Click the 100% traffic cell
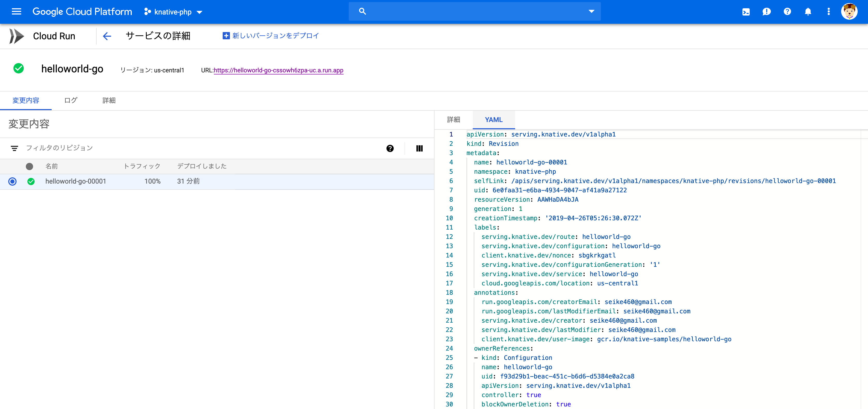 coord(152,181)
